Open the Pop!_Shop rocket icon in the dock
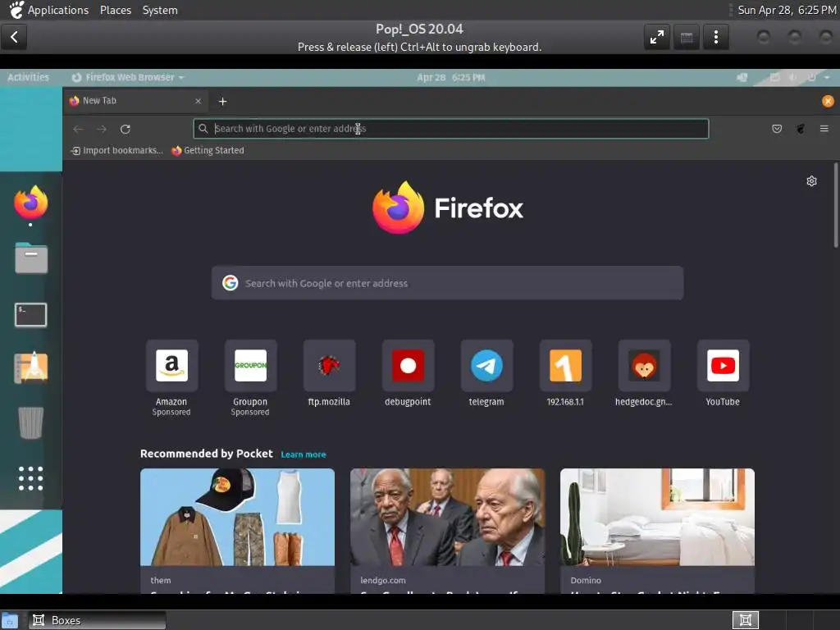The width and height of the screenshot is (840, 630). [31, 367]
